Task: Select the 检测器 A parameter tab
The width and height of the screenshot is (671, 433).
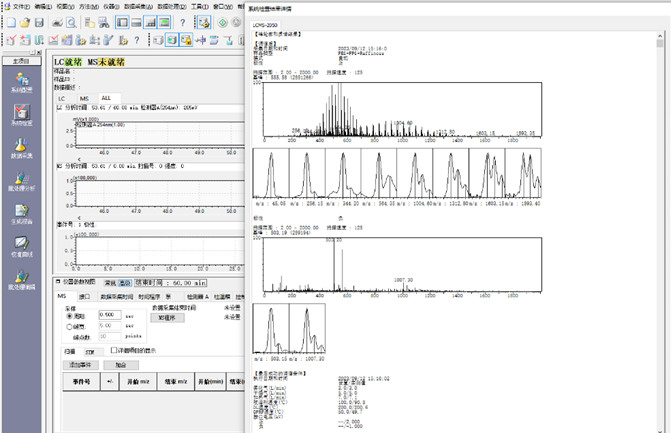Action: 198,297
